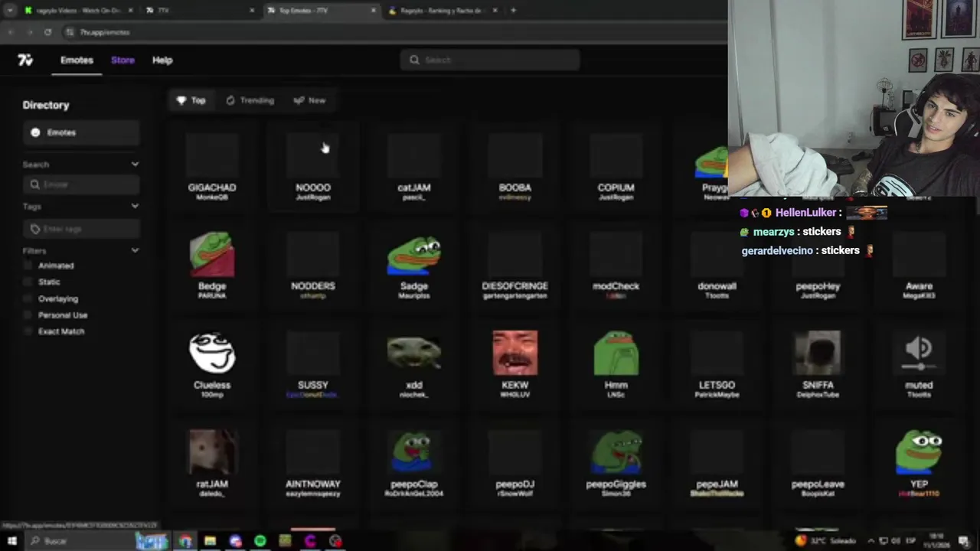The width and height of the screenshot is (980, 551).
Task: Open the COPIUM emote
Action: pyautogui.click(x=616, y=167)
